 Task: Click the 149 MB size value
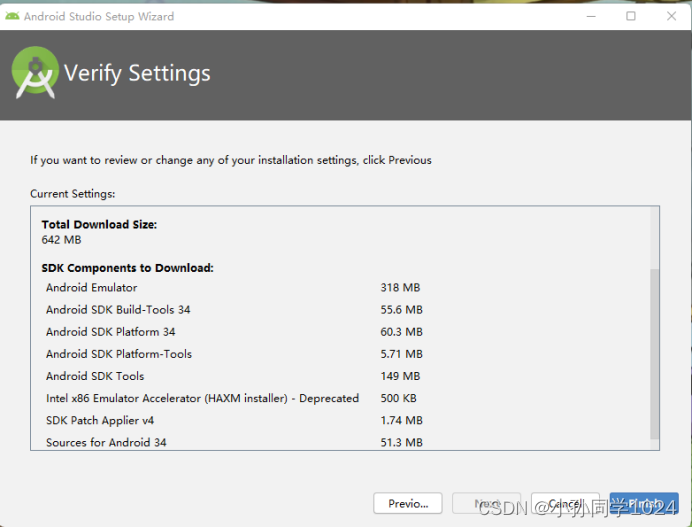point(400,376)
